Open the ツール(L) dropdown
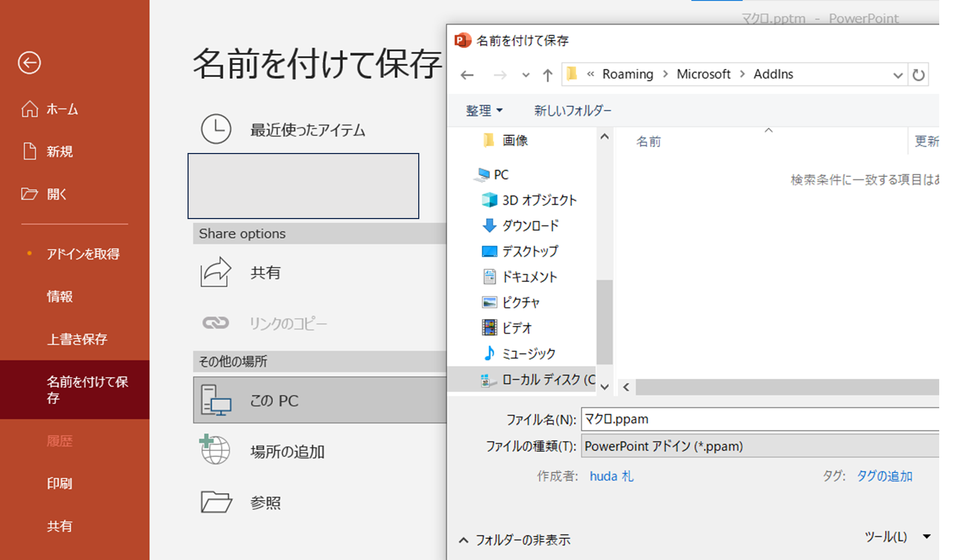966x560 pixels. coord(898,537)
